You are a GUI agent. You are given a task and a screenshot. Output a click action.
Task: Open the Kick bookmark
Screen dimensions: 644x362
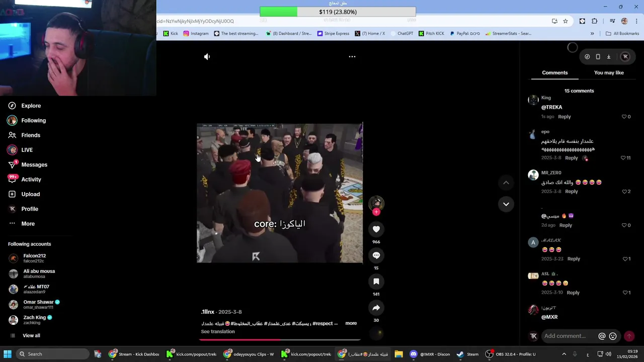pos(170,34)
